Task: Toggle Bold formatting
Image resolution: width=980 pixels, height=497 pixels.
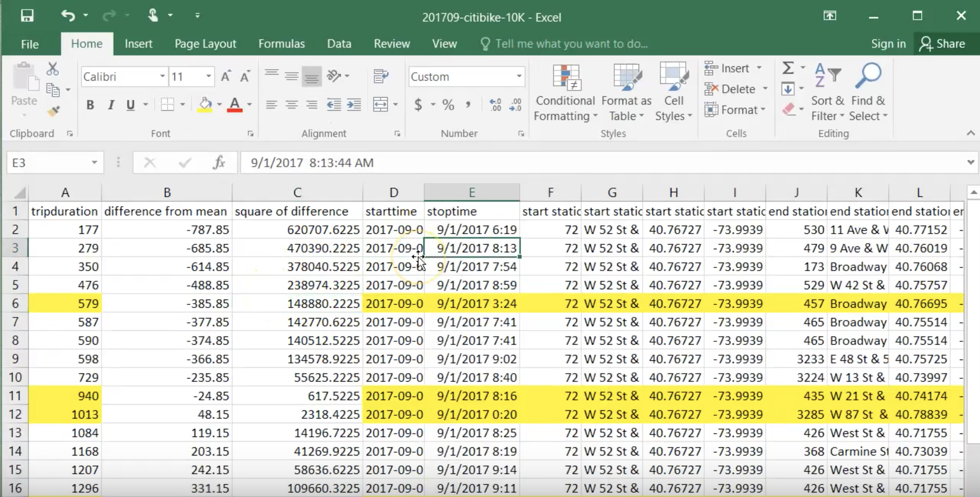Action: click(x=90, y=105)
